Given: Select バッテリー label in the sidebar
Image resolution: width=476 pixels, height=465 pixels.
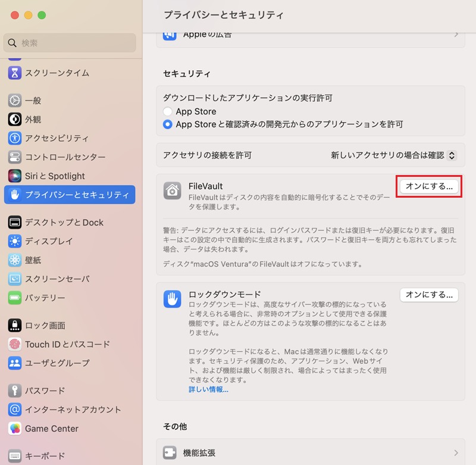Looking at the screenshot, I should point(45,298).
